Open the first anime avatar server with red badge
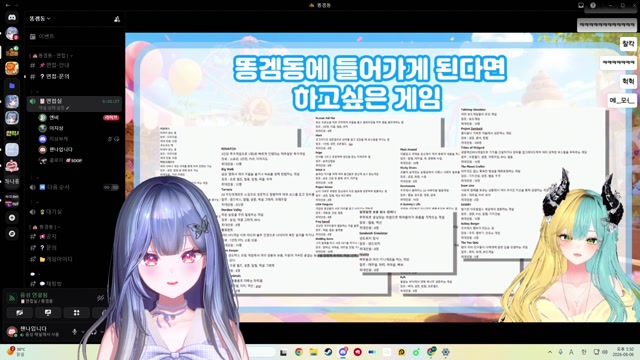The image size is (640, 360). tap(12, 33)
